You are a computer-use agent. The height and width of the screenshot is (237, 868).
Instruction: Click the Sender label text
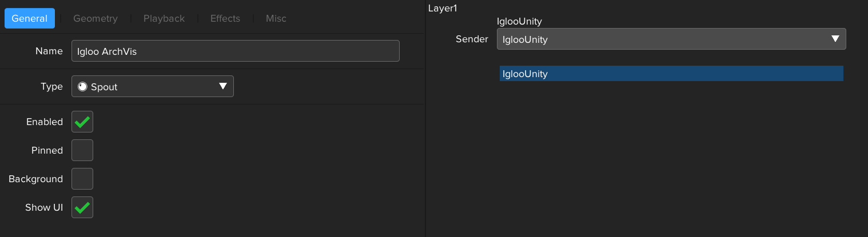(472, 39)
